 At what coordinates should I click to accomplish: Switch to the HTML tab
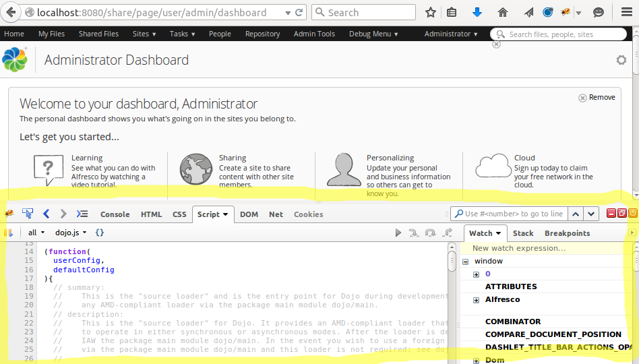click(151, 214)
